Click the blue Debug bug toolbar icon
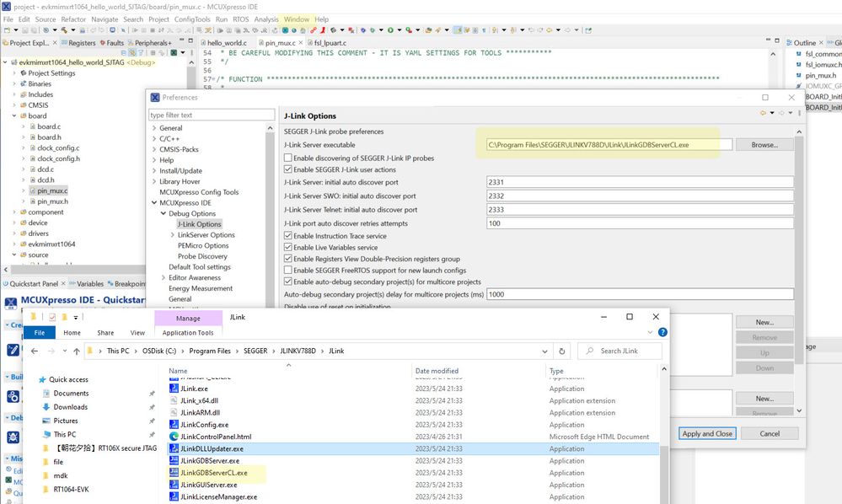The image size is (842, 504). point(363,30)
